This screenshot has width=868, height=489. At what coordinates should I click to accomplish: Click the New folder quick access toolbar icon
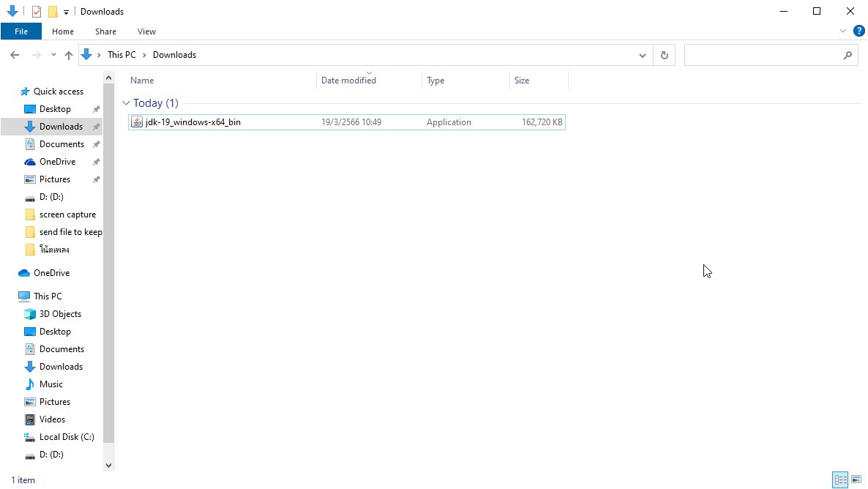pos(53,11)
